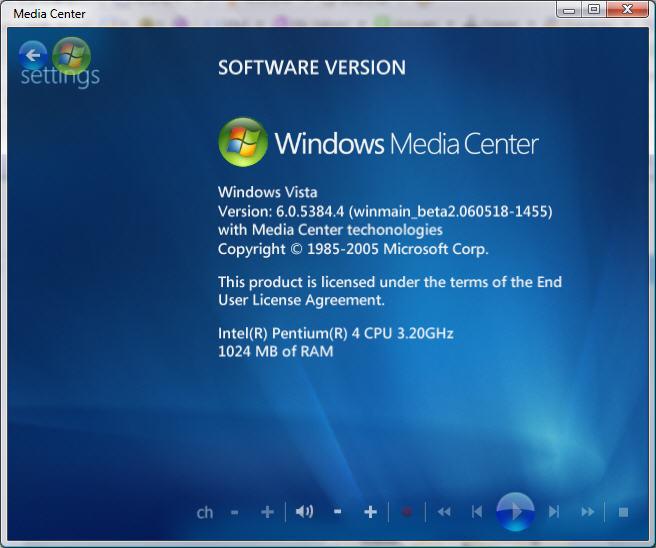Viewport: 656px width, 548px height.
Task: Click the channel up plus button
Action: coord(267,512)
